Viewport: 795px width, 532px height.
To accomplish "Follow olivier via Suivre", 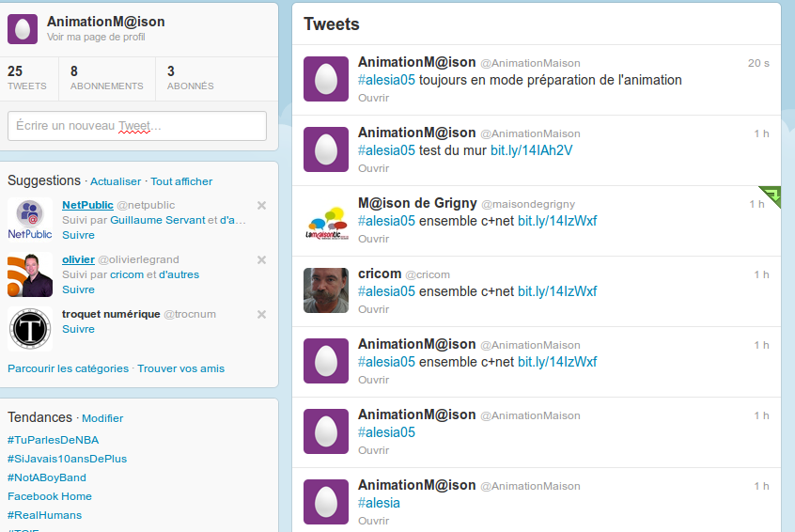I will pyautogui.click(x=78, y=289).
